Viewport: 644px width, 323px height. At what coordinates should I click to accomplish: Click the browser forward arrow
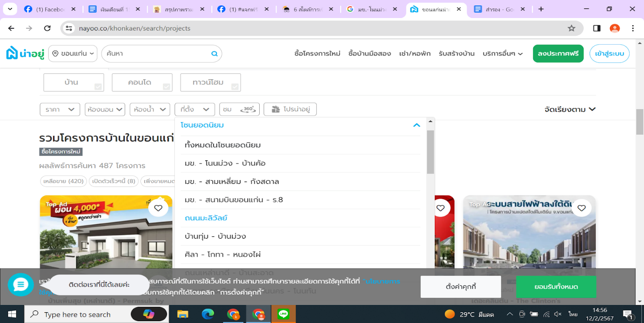pos(29,28)
